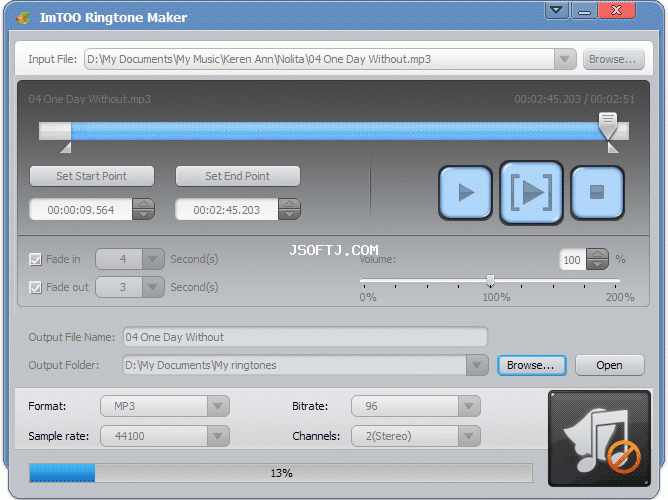Browse for the output folder
This screenshot has width=668, height=500.
click(531, 365)
